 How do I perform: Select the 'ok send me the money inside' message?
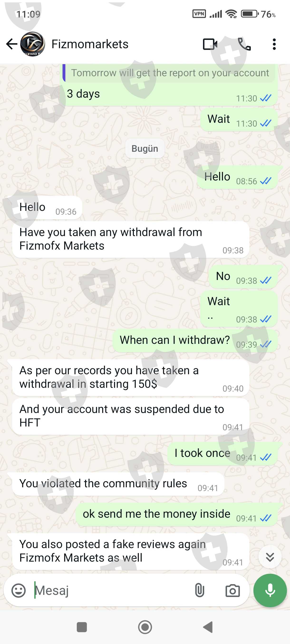pos(176,514)
